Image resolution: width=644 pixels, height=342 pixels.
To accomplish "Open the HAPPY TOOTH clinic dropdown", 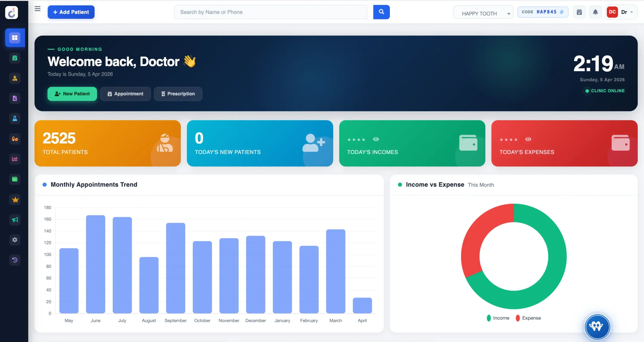I will click(x=482, y=12).
